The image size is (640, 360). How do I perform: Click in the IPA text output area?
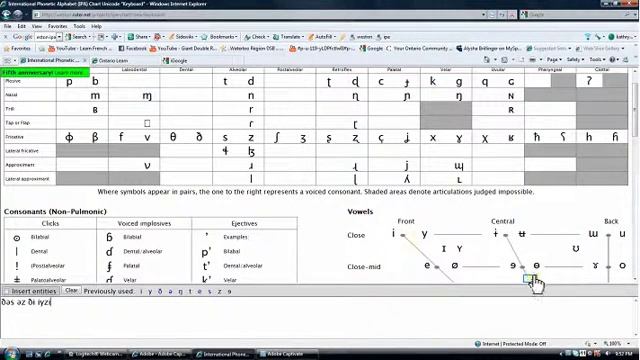click(318, 318)
